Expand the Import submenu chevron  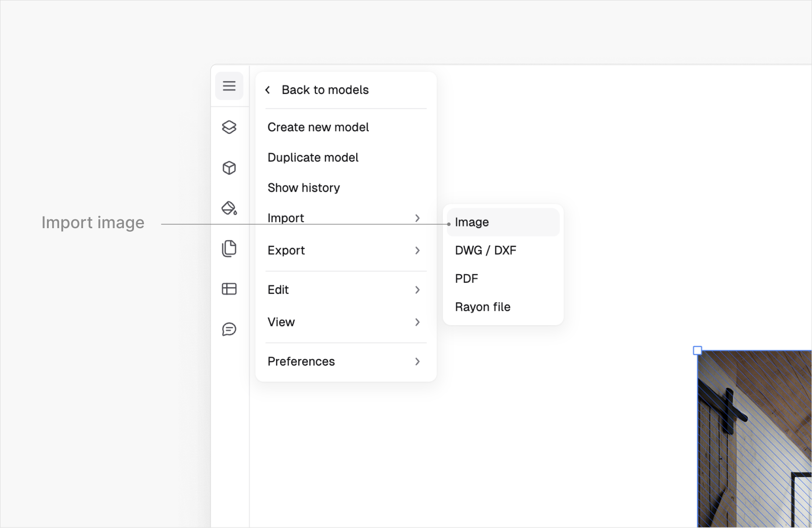[417, 218]
